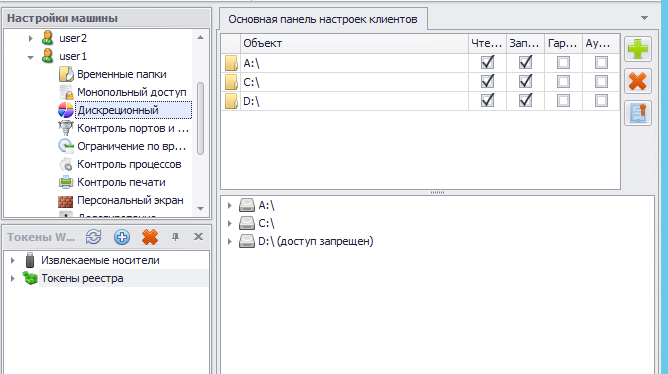Click the Извлекаемые носители USB icon
This screenshot has width=668, height=374.
coord(30,260)
